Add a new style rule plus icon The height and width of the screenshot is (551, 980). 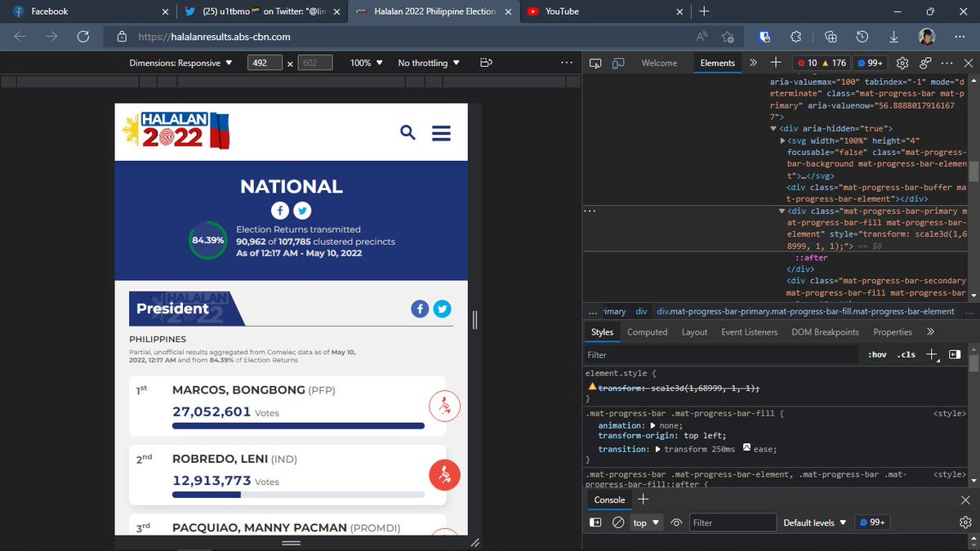click(932, 354)
